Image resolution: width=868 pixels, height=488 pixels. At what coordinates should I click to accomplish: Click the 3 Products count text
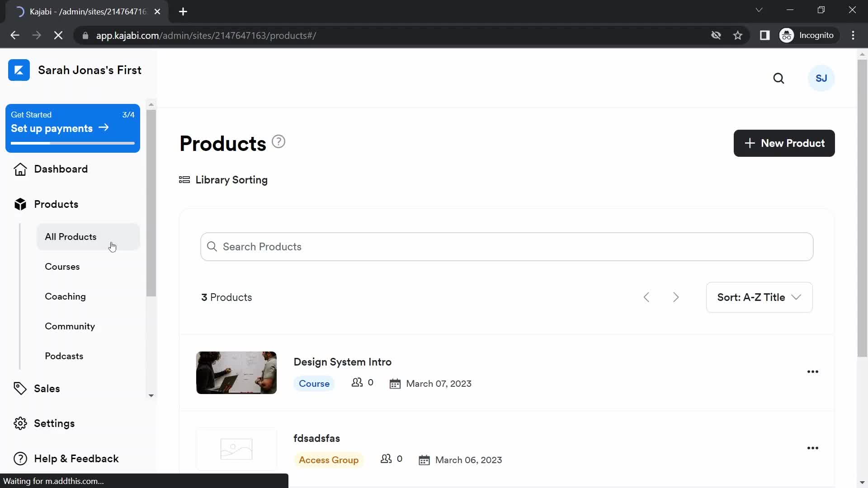(226, 297)
